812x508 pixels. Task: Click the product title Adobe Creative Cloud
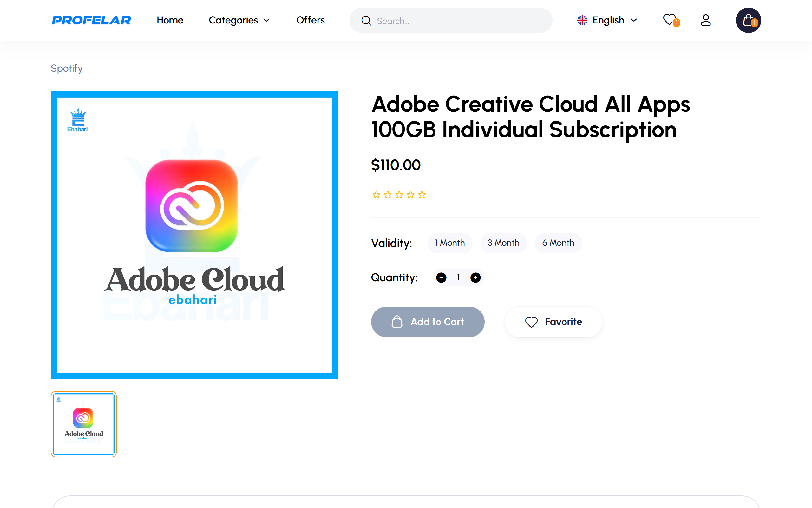point(530,117)
